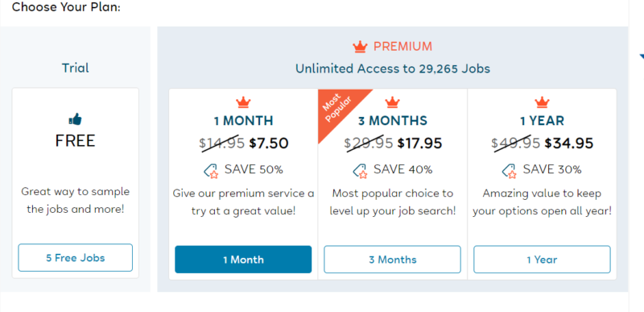Click the crown icon above 3 MONTHS

tap(393, 102)
